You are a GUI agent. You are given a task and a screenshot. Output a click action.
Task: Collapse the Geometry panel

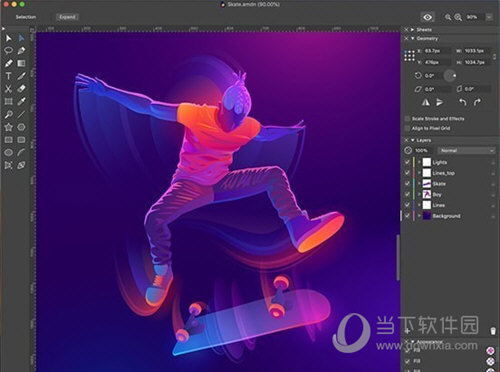click(x=413, y=39)
